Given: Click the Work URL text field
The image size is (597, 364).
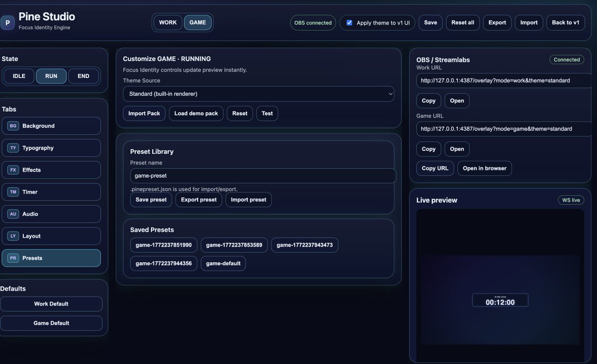Looking at the screenshot, I should [x=505, y=80].
